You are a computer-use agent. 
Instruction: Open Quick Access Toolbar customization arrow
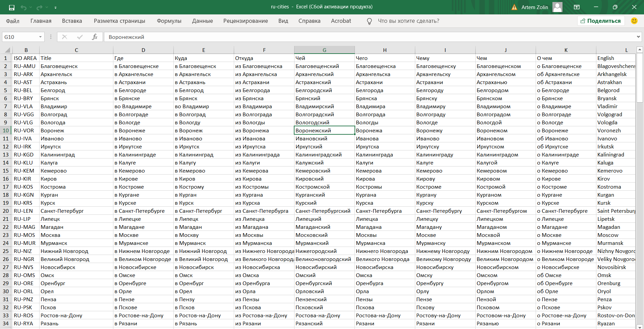click(55, 7)
